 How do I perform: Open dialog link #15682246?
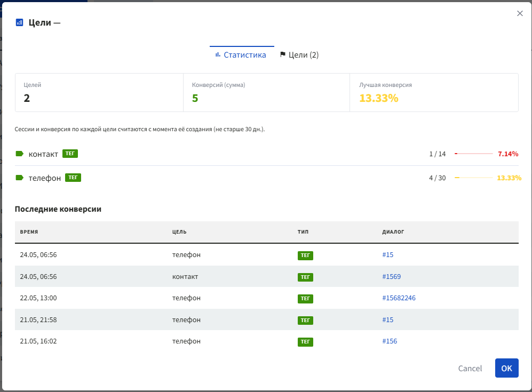(x=399, y=298)
